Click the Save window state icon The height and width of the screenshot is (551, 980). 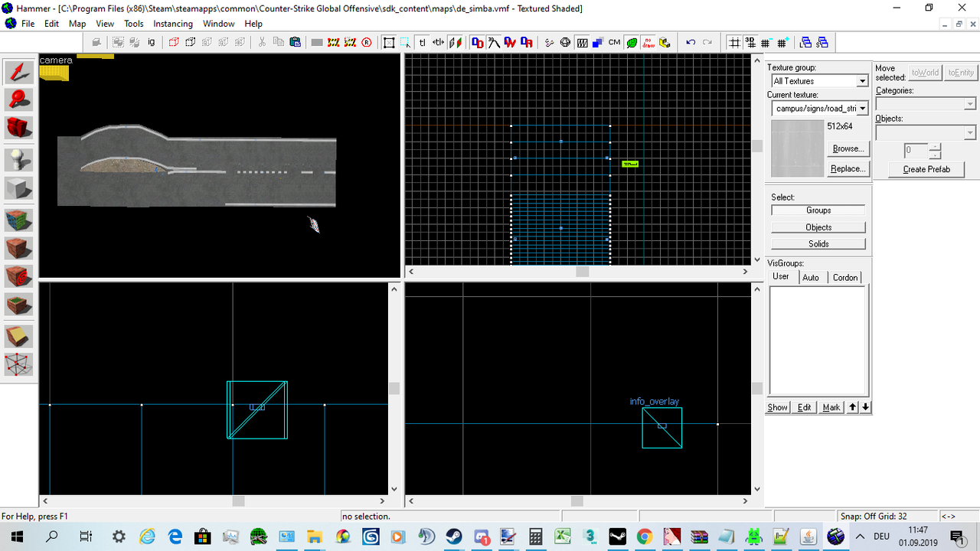click(x=822, y=43)
